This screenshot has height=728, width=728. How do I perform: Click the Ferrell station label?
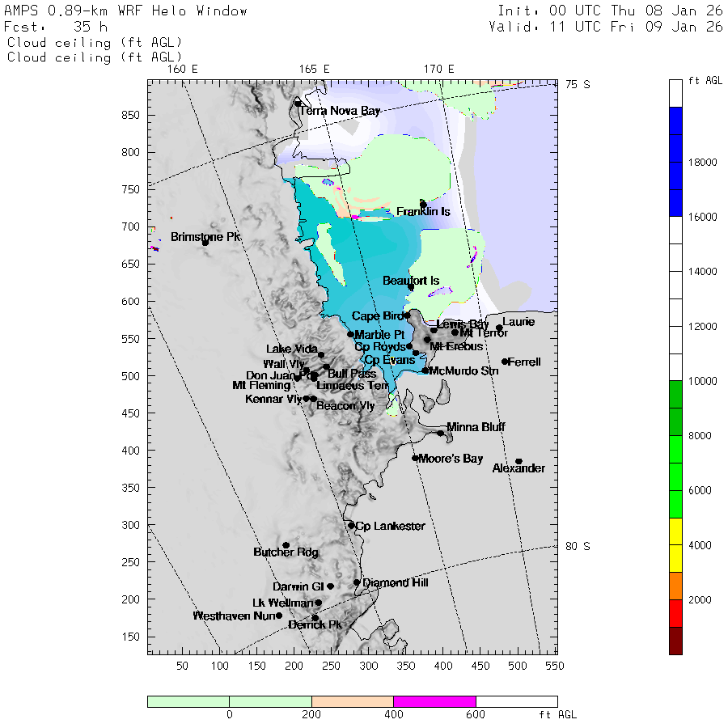coord(524,362)
